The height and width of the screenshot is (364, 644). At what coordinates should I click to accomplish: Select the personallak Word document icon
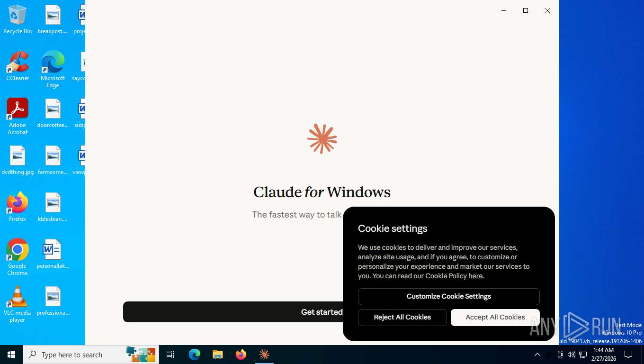coord(53,254)
